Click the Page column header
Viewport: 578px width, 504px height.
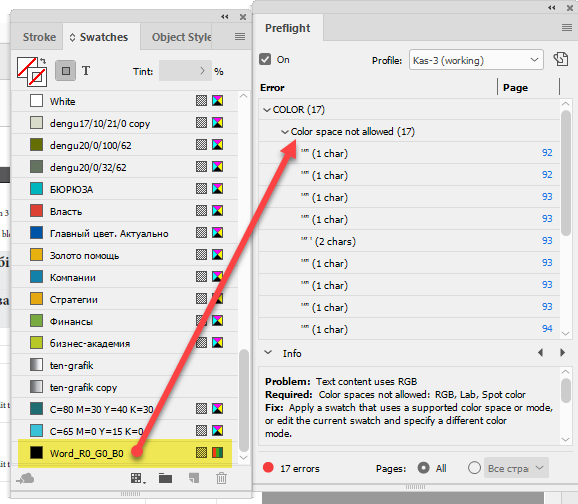pos(515,88)
